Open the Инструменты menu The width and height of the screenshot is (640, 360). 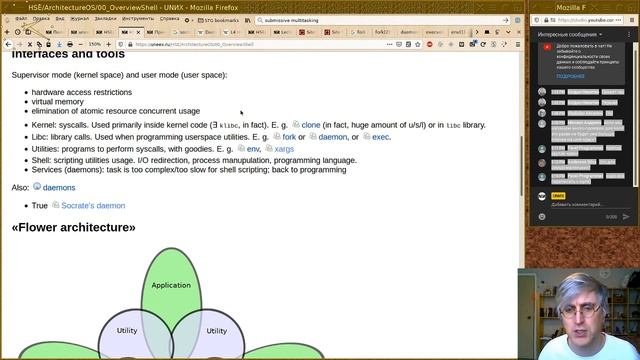(x=138, y=19)
